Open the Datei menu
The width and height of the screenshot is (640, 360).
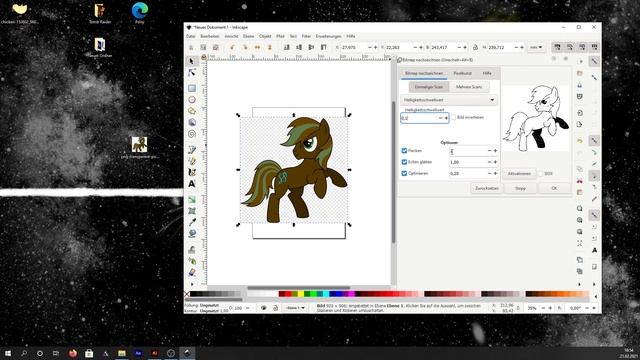[191, 36]
